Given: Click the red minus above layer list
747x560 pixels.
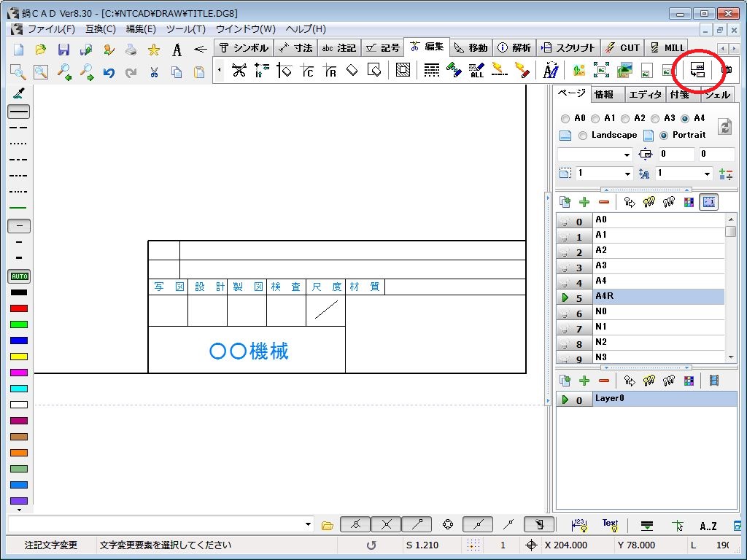Looking at the screenshot, I should (x=604, y=381).
